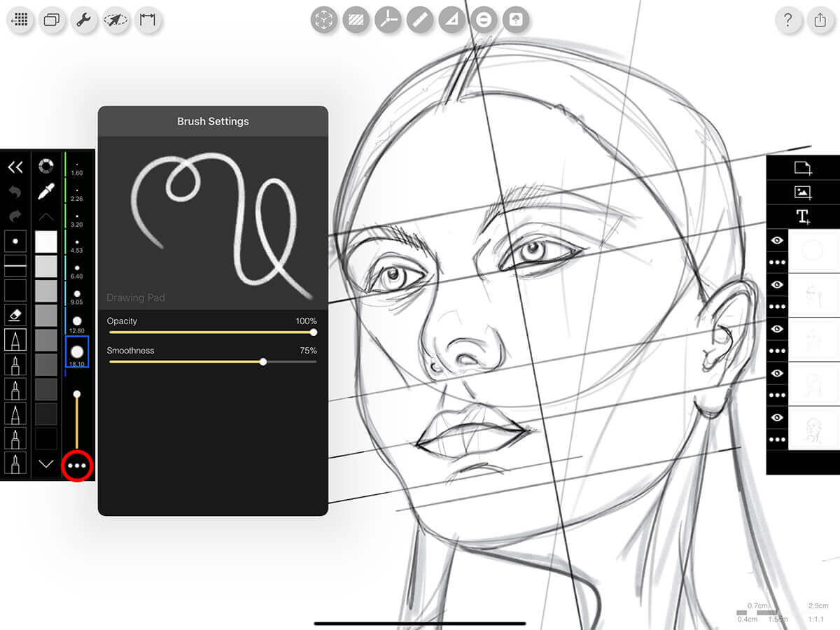840x630 pixels.
Task: Toggle visibility of the bottom layer
Action: [777, 417]
